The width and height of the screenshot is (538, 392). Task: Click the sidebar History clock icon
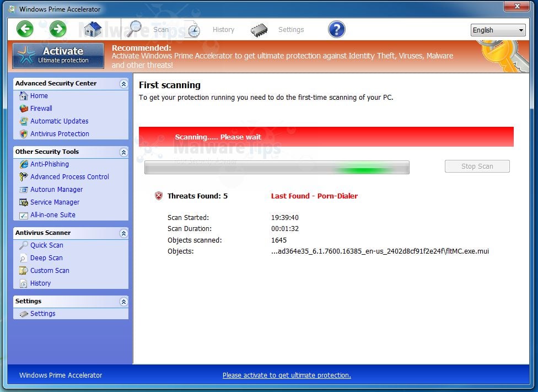pyautogui.click(x=23, y=283)
